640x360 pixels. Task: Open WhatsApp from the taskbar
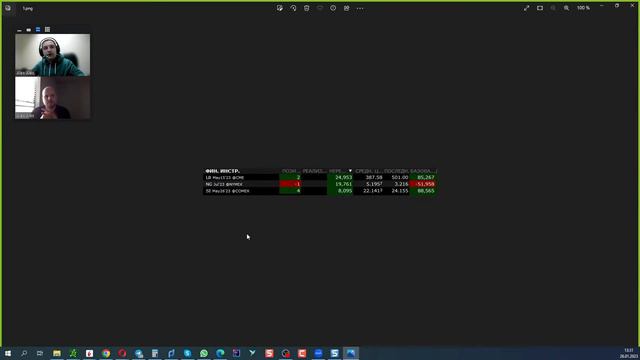tap(204, 353)
